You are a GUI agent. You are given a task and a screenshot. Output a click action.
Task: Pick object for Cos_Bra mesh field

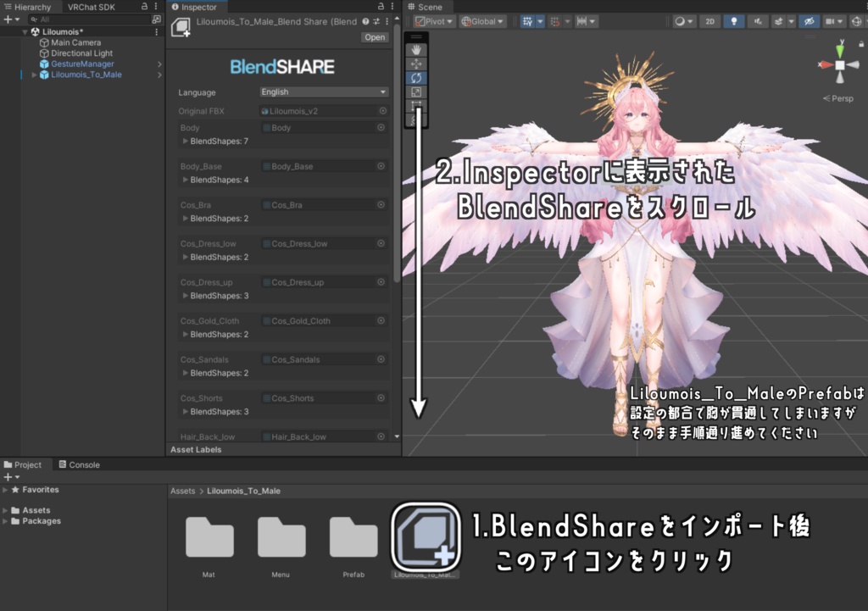coord(381,205)
